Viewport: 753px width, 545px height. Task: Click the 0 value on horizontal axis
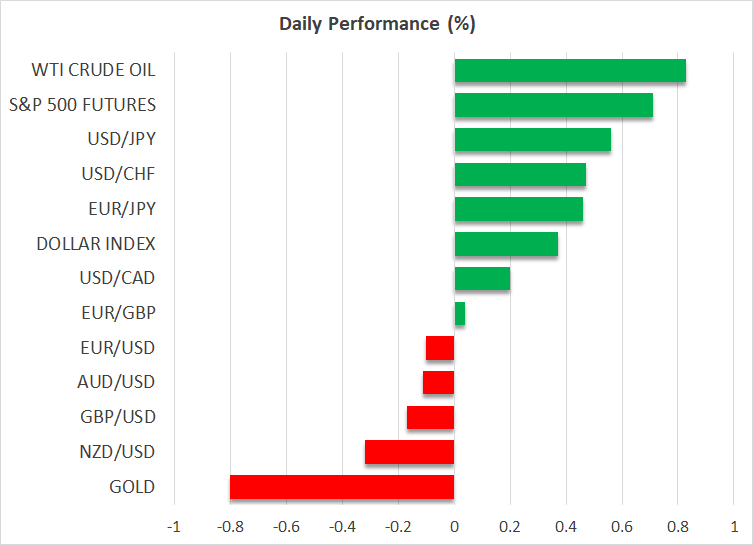(x=454, y=527)
